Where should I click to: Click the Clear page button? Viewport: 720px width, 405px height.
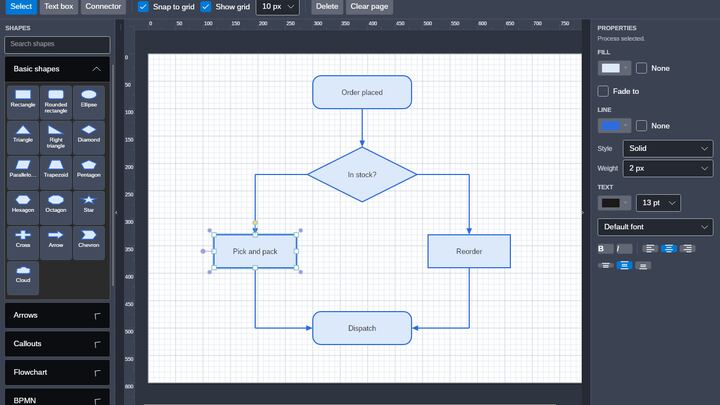(369, 6)
